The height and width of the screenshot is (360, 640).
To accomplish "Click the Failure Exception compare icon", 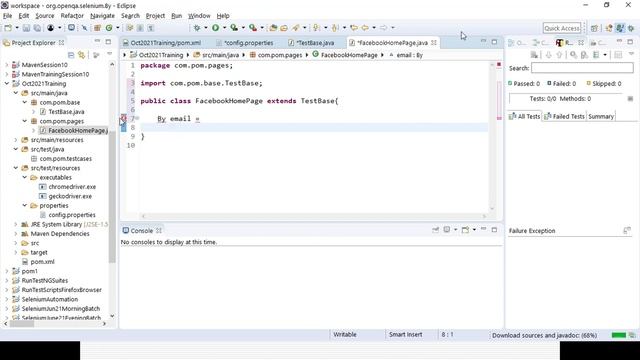I will (x=627, y=231).
